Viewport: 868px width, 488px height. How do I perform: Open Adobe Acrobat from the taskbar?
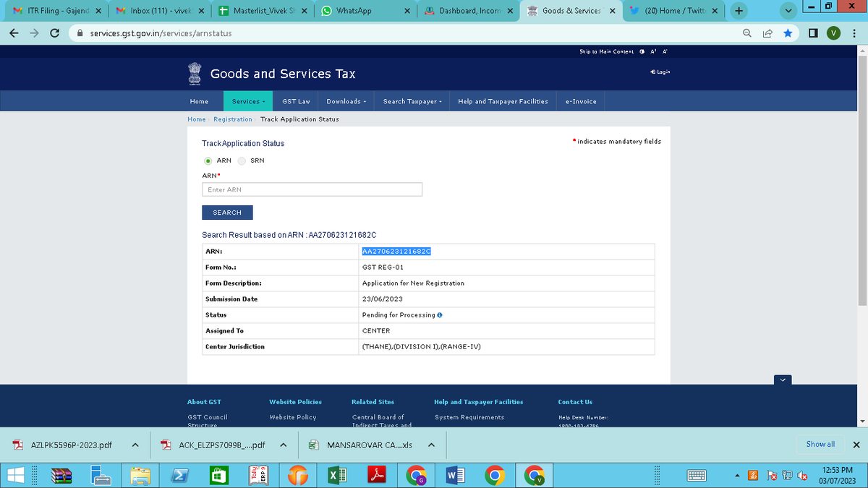click(378, 475)
